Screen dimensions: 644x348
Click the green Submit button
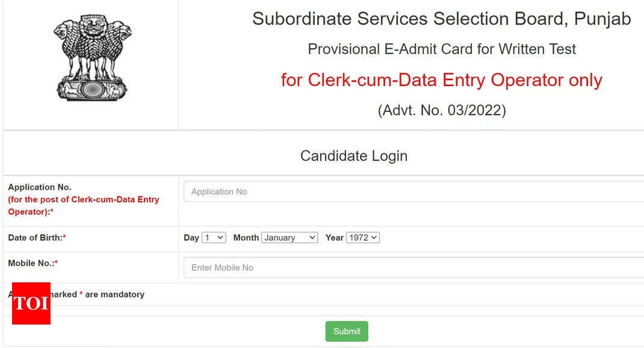tap(347, 331)
